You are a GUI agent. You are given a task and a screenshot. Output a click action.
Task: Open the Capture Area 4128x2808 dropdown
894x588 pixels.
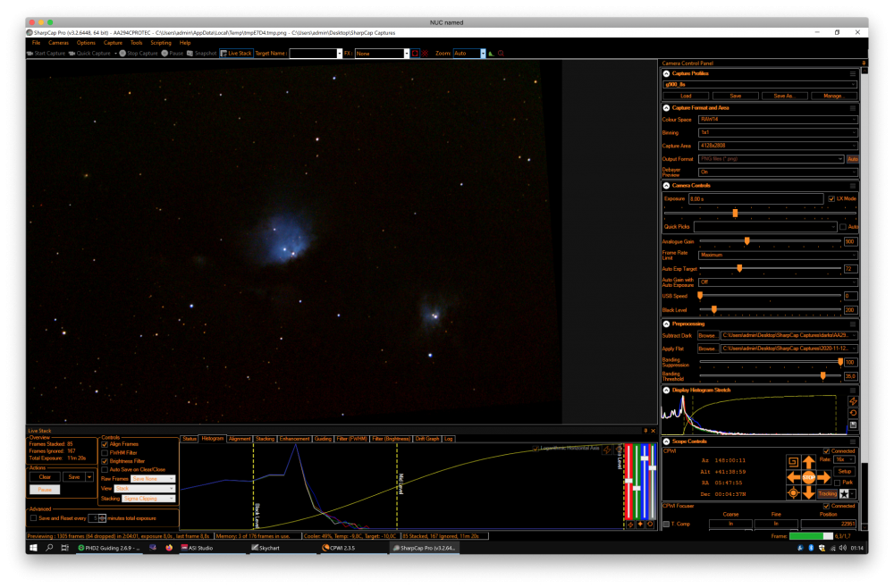778,146
